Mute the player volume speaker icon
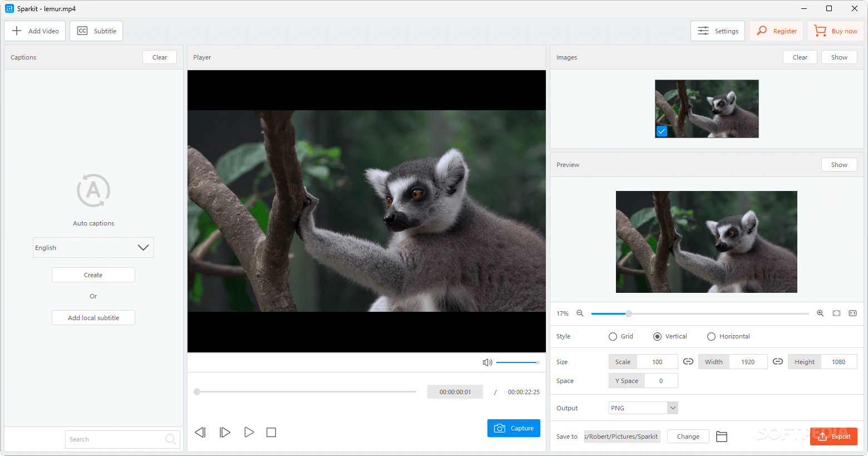This screenshot has width=868, height=456. [x=487, y=362]
